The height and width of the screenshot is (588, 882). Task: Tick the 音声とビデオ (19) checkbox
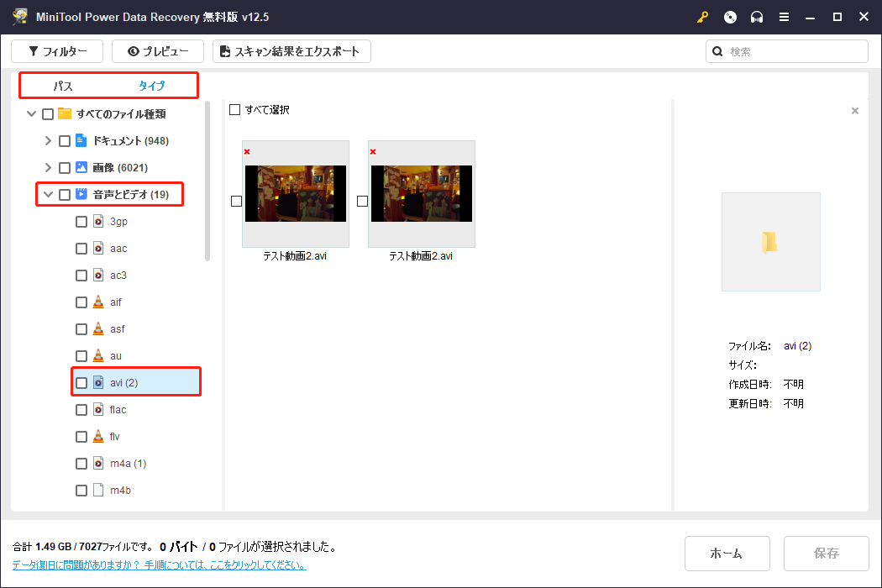click(65, 195)
